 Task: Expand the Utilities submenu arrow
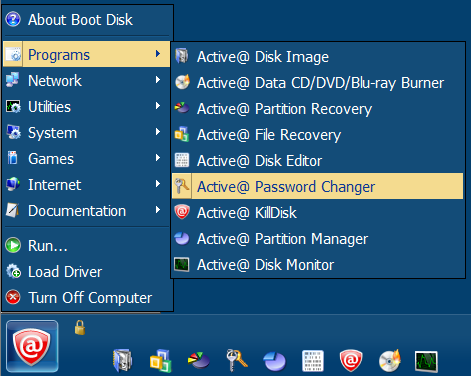pos(158,106)
